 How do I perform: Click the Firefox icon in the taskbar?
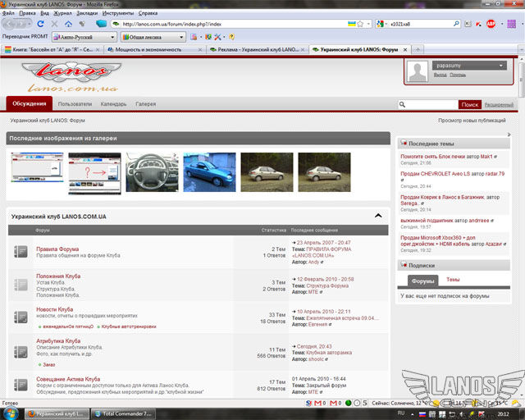(30, 413)
